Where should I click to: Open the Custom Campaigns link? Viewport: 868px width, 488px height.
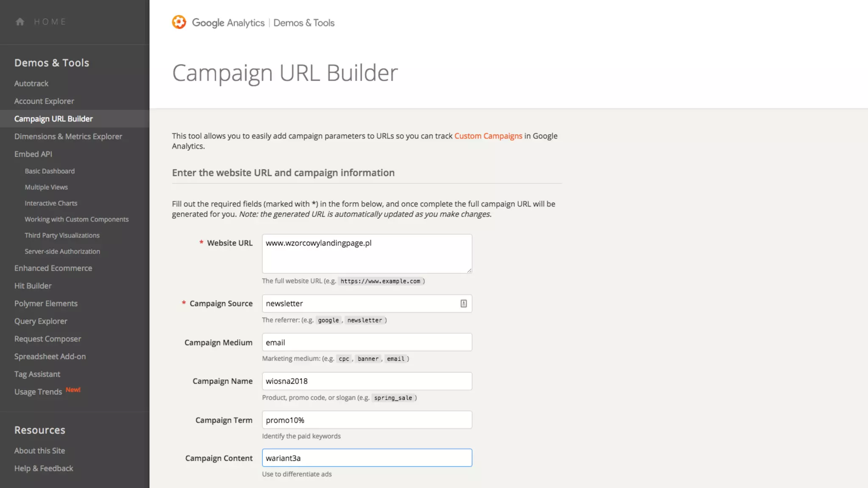tap(488, 136)
